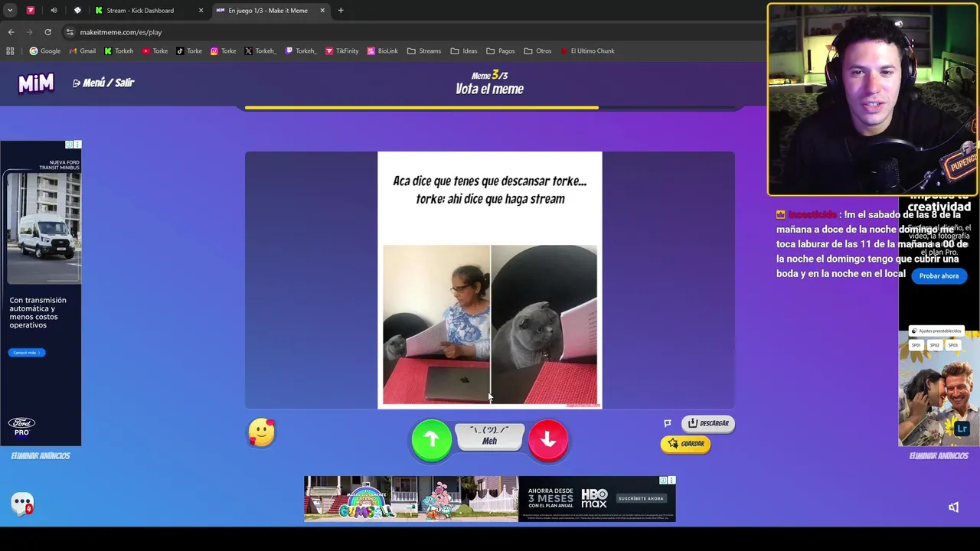Screen dimensions: 980x551
Task: Click Eliminar Anuncios link on right
Action: pos(939,456)
